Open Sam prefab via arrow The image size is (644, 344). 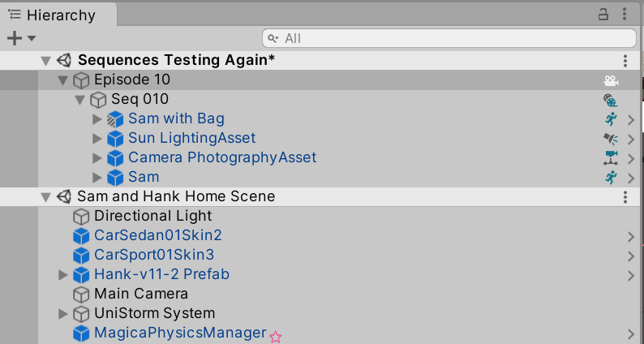point(631,178)
